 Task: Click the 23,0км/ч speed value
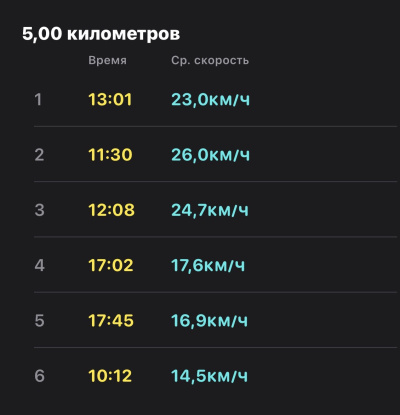[x=210, y=99]
